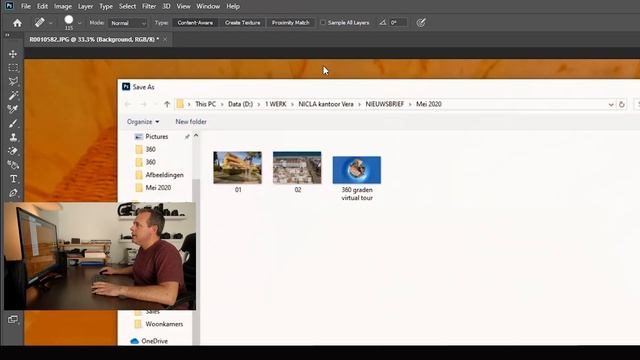This screenshot has height=360, width=640.
Task: Select the Brush tool
Action: [13, 123]
